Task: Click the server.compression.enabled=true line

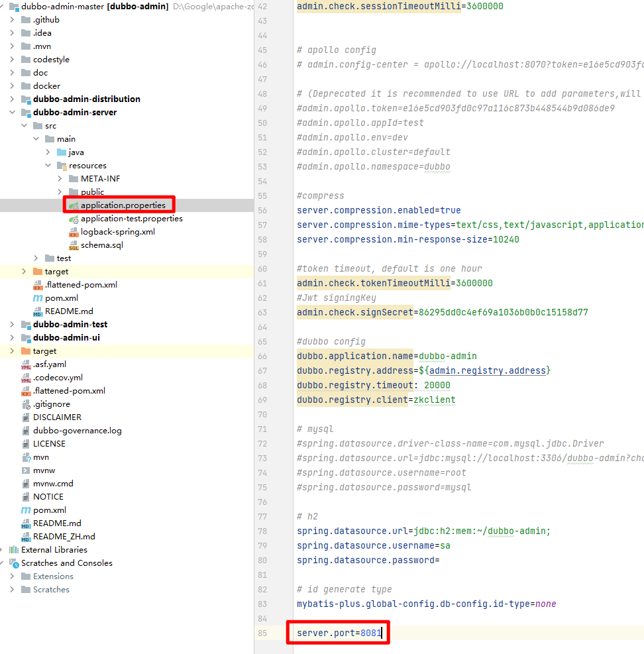Action: pyautogui.click(x=379, y=210)
